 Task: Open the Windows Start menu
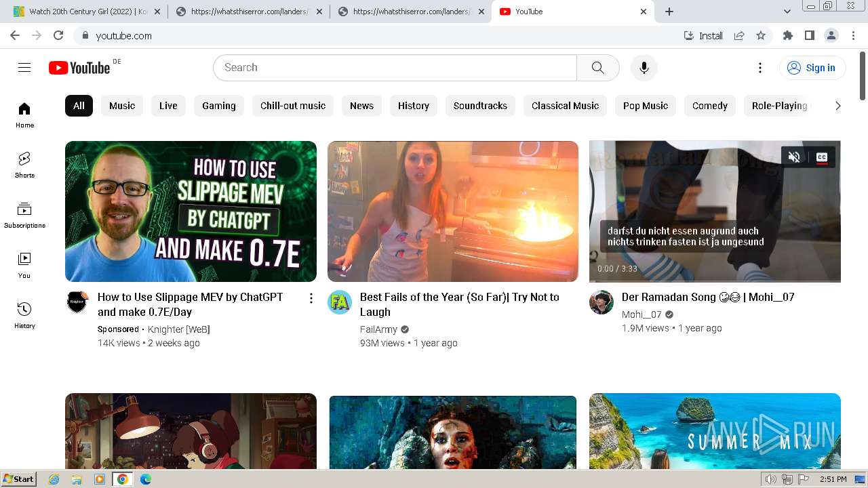point(19,479)
